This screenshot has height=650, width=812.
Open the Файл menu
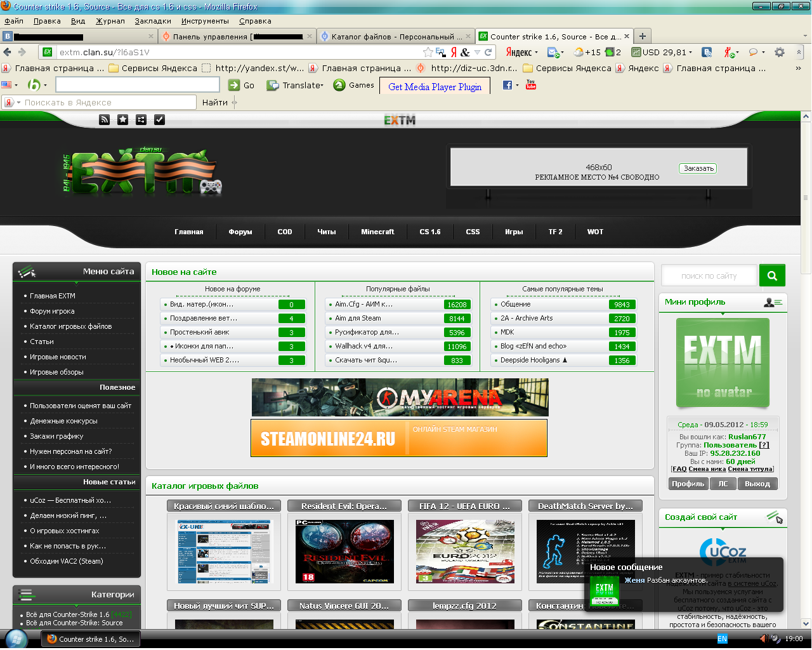pos(14,21)
